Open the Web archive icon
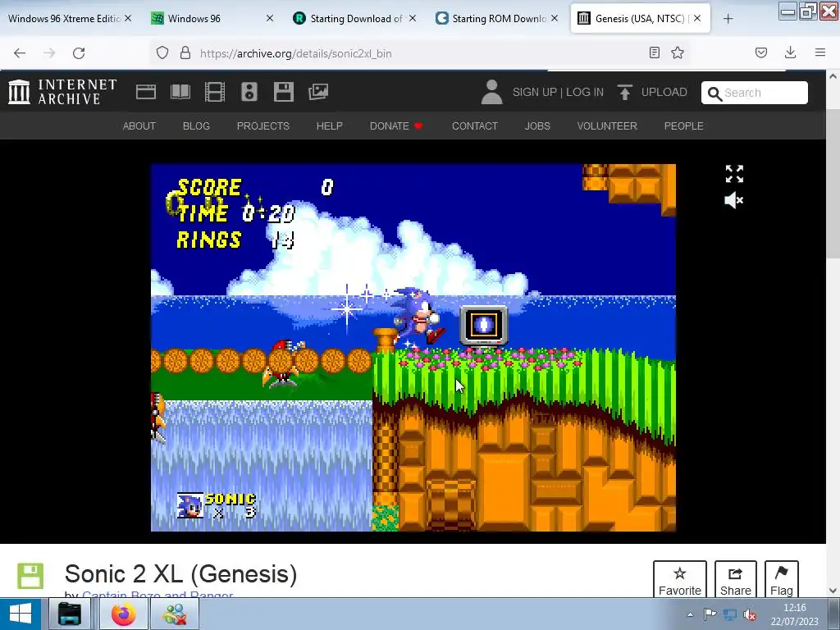The height and width of the screenshot is (630, 840). click(x=146, y=92)
